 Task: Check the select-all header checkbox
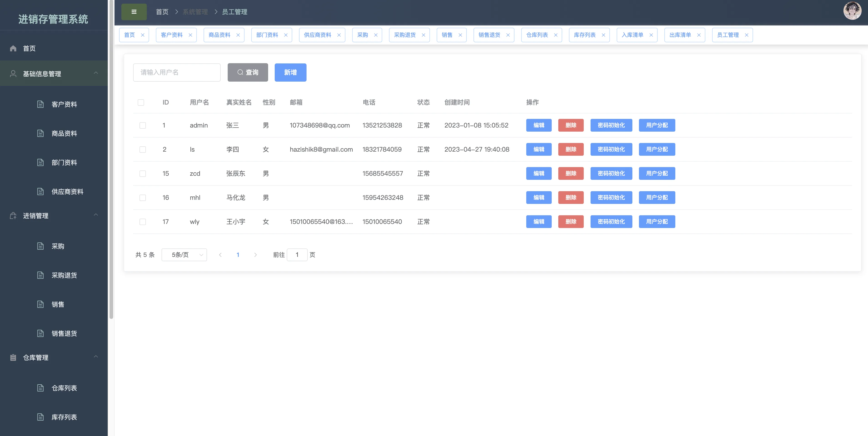click(141, 103)
